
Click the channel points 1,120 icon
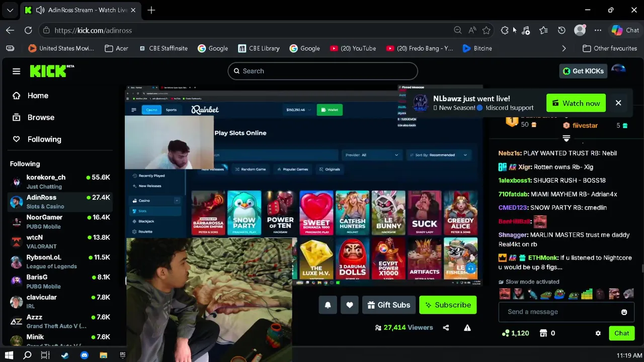pyautogui.click(x=515, y=333)
